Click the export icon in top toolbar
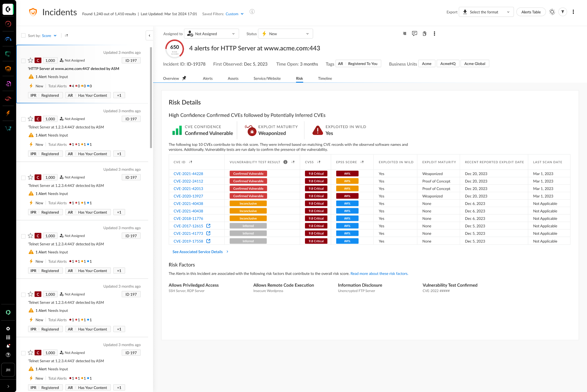 [x=465, y=12]
